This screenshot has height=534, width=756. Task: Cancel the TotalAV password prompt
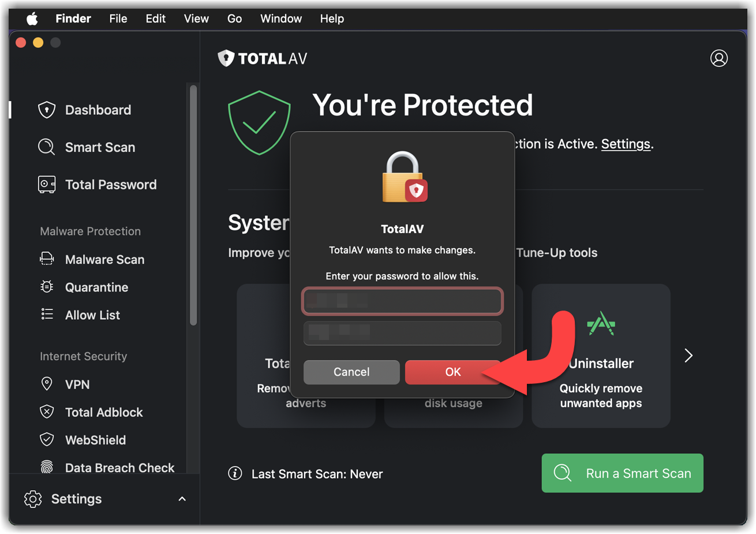coord(351,372)
